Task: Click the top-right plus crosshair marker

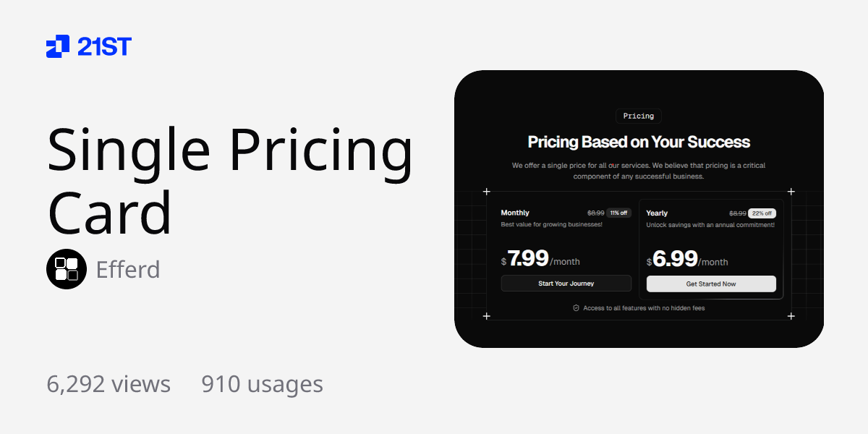Action: pos(791,192)
